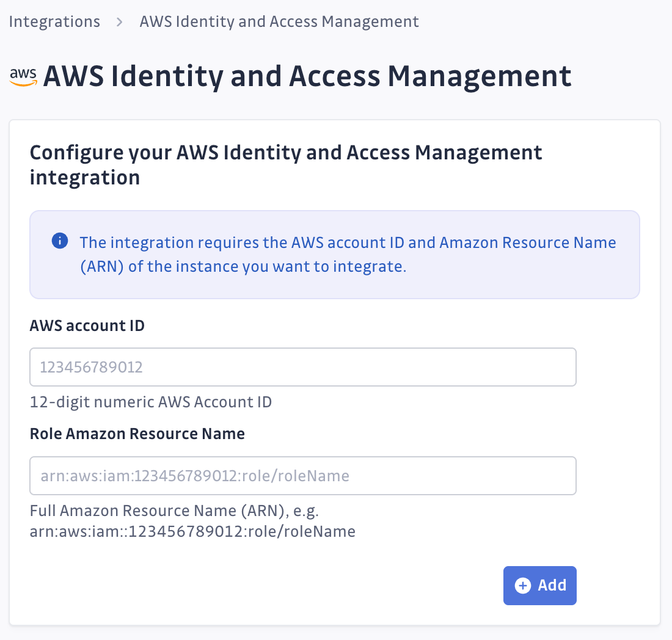Image resolution: width=672 pixels, height=640 pixels.
Task: Click the info icon beside the integration requirements text
Action: point(60,241)
